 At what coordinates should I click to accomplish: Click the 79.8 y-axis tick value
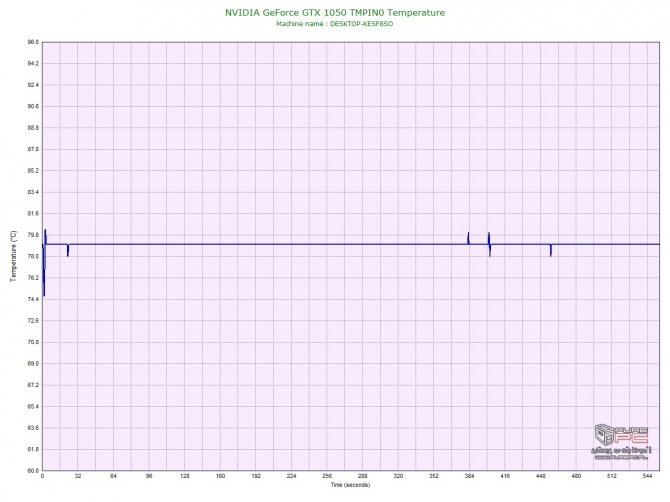coord(33,235)
